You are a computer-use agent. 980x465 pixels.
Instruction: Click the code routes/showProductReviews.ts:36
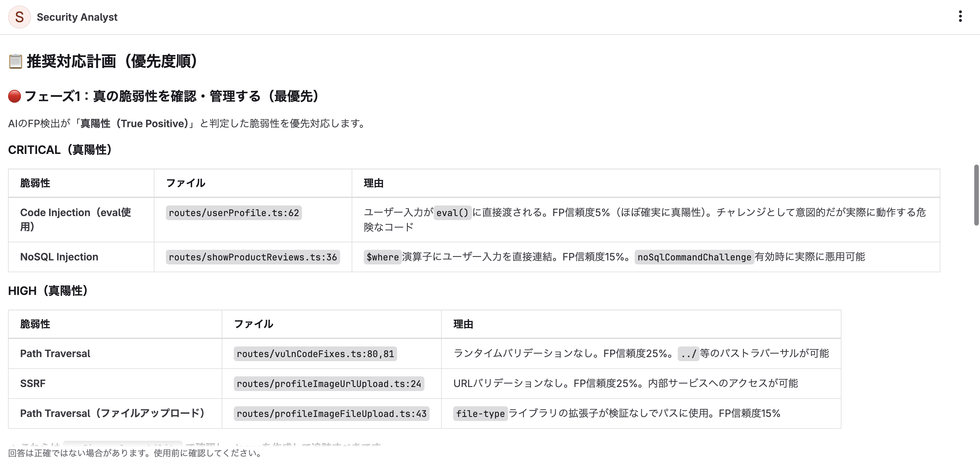pos(252,257)
